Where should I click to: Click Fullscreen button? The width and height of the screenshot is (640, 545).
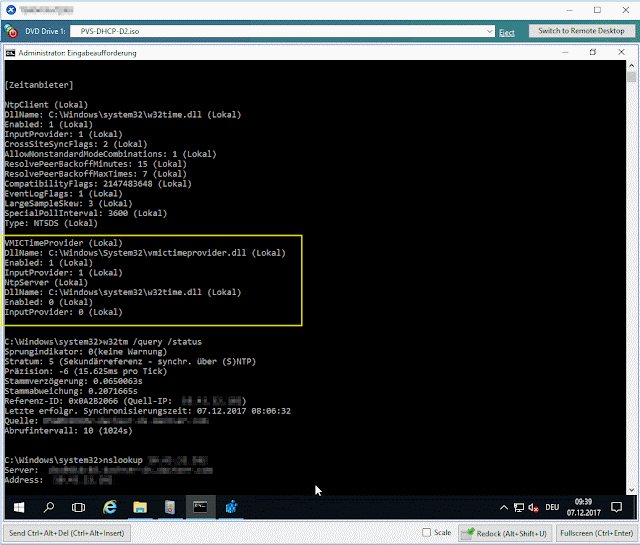pos(596,533)
